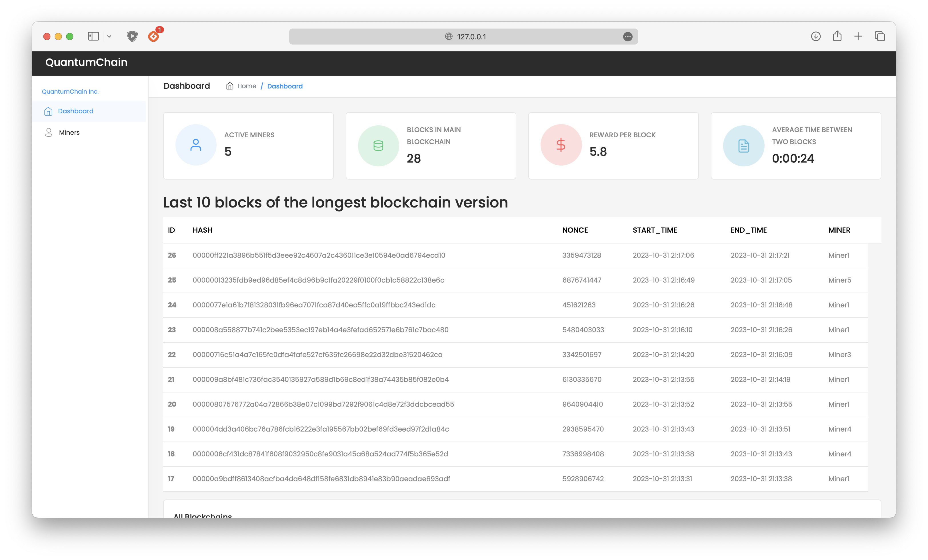The image size is (928, 560).
Task: Open the Miners sidebar item
Action: click(x=69, y=132)
